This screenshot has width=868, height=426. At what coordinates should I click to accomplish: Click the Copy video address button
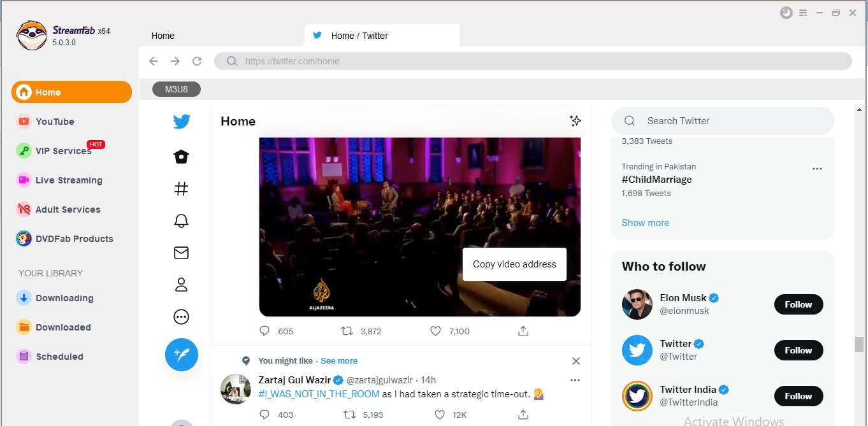tap(514, 264)
